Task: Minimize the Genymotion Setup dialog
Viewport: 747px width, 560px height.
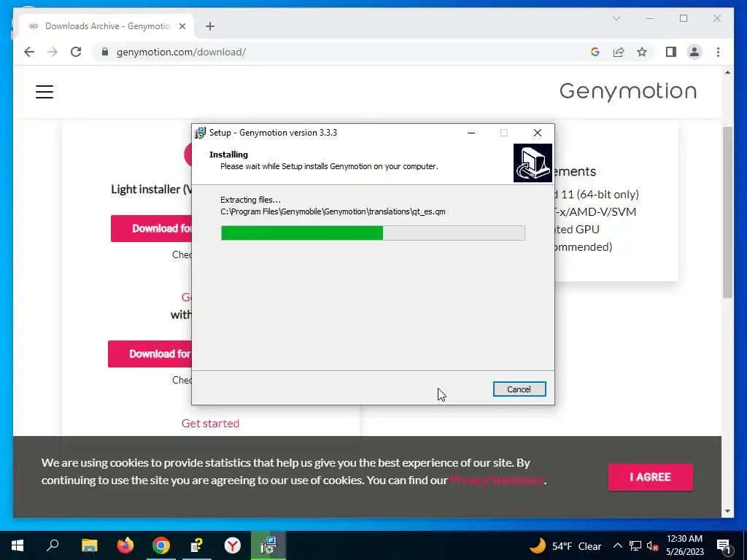Action: click(x=471, y=133)
